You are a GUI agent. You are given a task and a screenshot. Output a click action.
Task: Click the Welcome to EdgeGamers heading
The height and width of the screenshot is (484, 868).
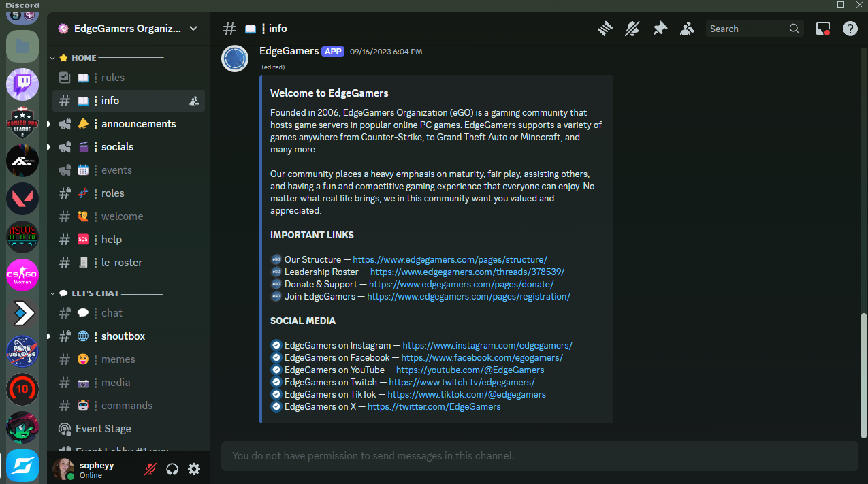pos(329,93)
